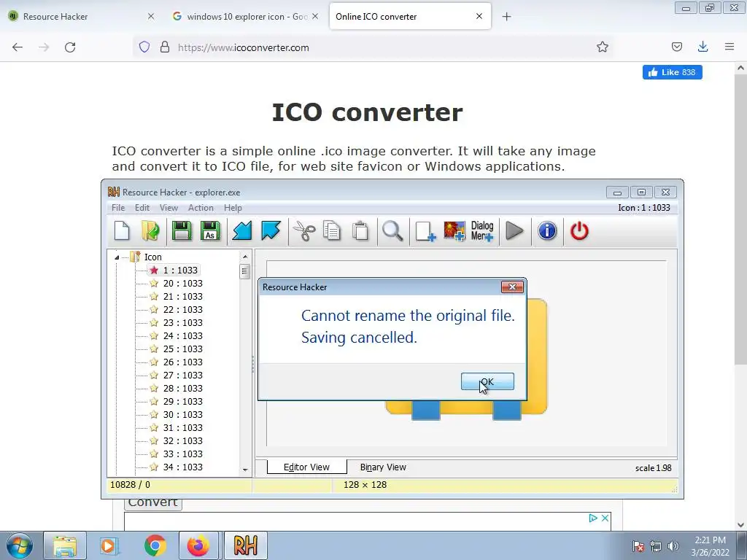Click the green Save floppy icon

click(182, 231)
